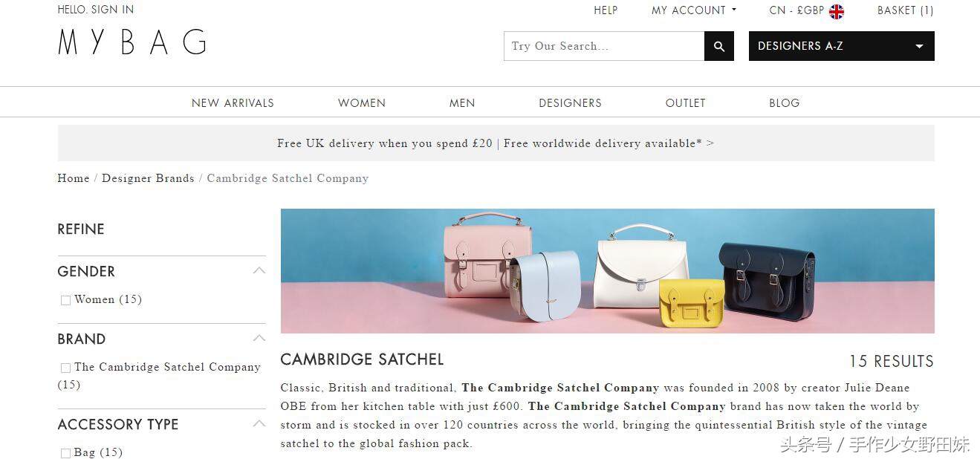Tick the Women (15) checkbox
Image resolution: width=980 pixels, height=459 pixels.
click(x=65, y=300)
